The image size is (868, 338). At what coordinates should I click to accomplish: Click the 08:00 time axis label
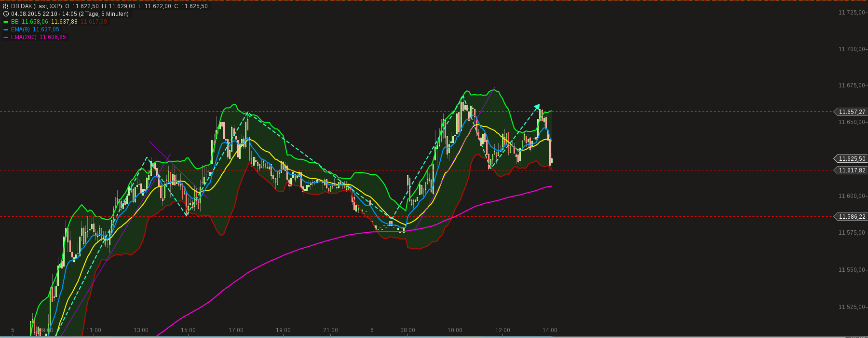point(407,330)
